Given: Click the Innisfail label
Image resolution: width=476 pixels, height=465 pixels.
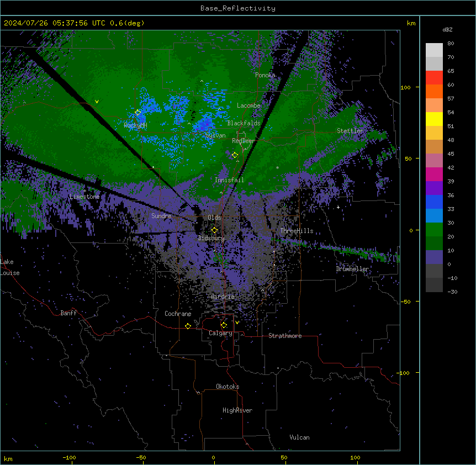Looking at the screenshot, I should point(229,180).
